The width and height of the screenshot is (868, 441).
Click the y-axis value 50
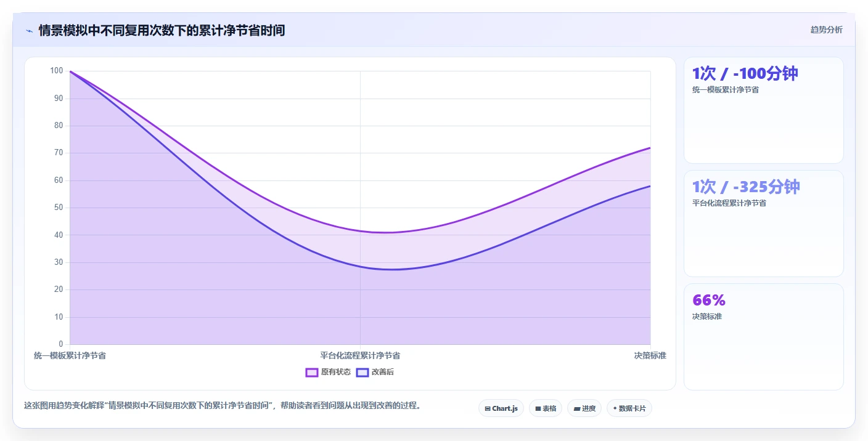pos(59,208)
